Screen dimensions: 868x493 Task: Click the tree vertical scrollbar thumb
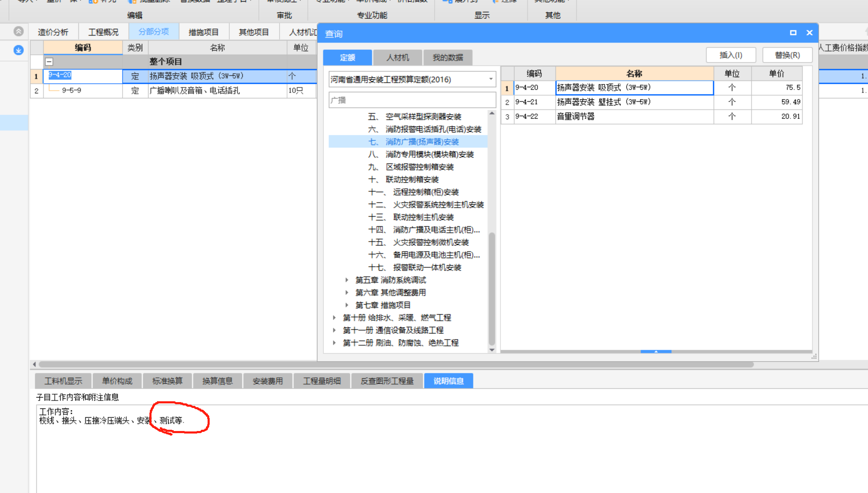pos(492,288)
